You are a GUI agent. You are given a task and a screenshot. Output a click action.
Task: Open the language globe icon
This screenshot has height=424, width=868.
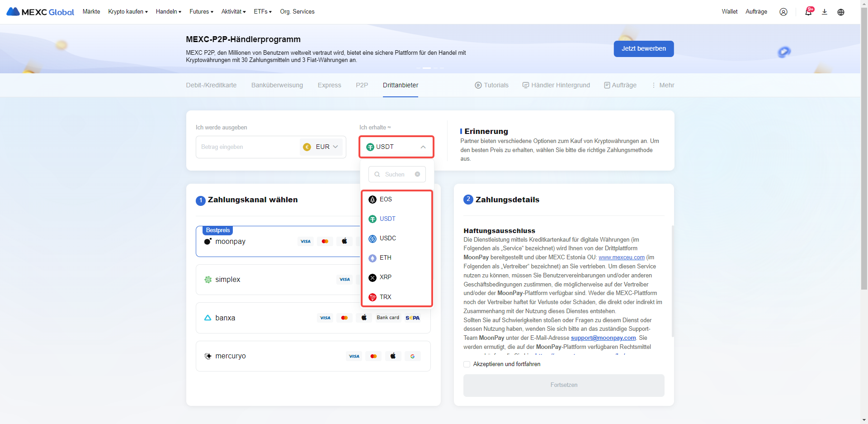(840, 12)
